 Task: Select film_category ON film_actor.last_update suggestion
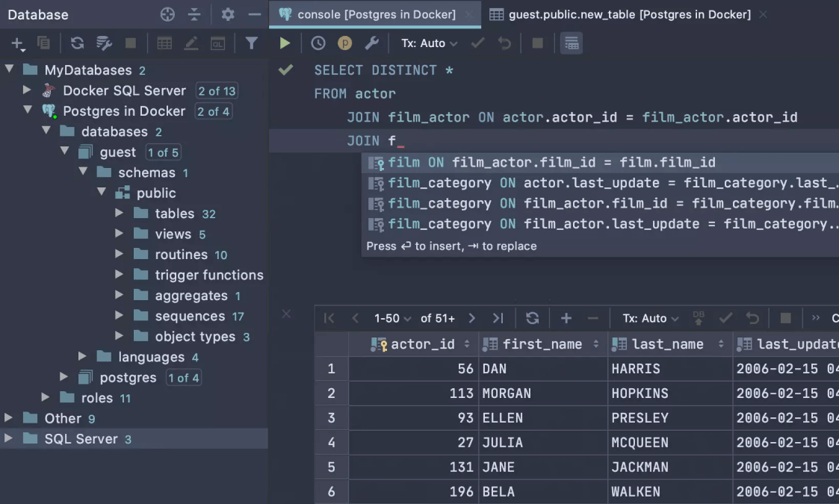coord(601,224)
